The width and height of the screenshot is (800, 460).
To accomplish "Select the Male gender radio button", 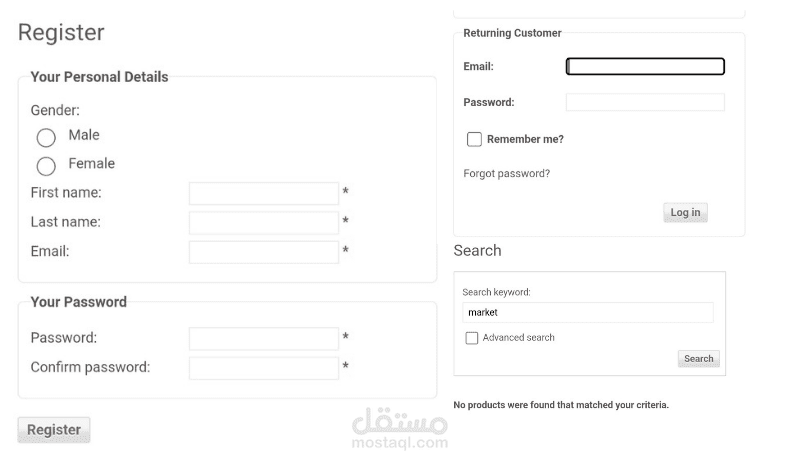I will (x=46, y=138).
